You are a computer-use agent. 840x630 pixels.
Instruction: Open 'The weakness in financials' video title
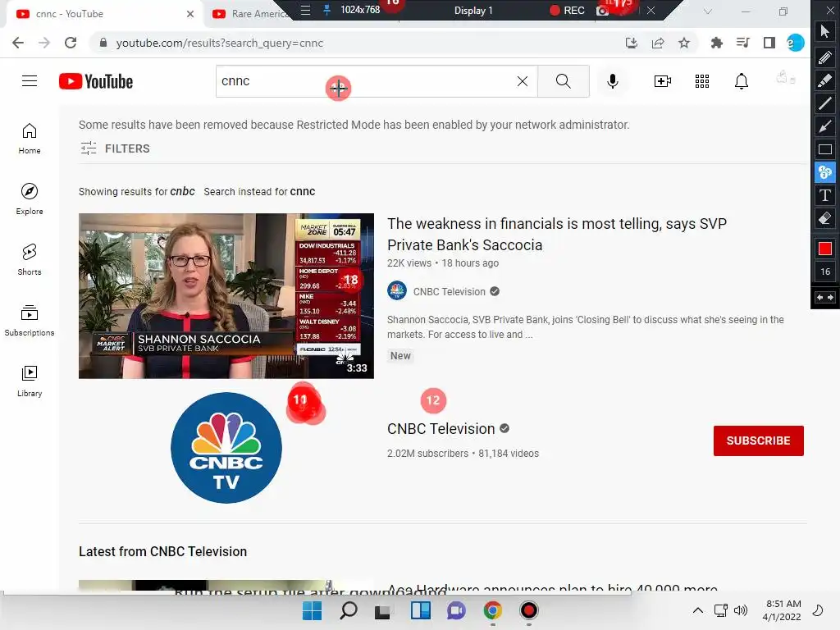[557, 234]
